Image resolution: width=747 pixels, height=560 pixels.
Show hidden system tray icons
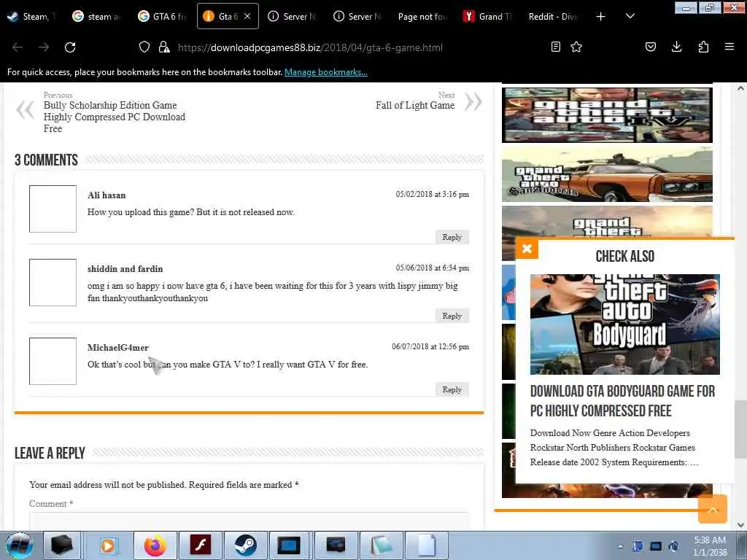pyautogui.click(x=620, y=546)
